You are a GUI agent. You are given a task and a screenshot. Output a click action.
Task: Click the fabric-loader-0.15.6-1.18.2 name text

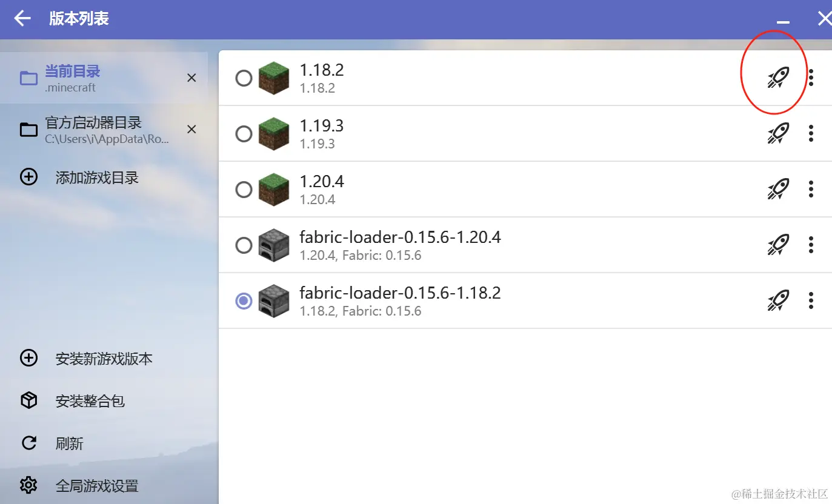tap(400, 293)
